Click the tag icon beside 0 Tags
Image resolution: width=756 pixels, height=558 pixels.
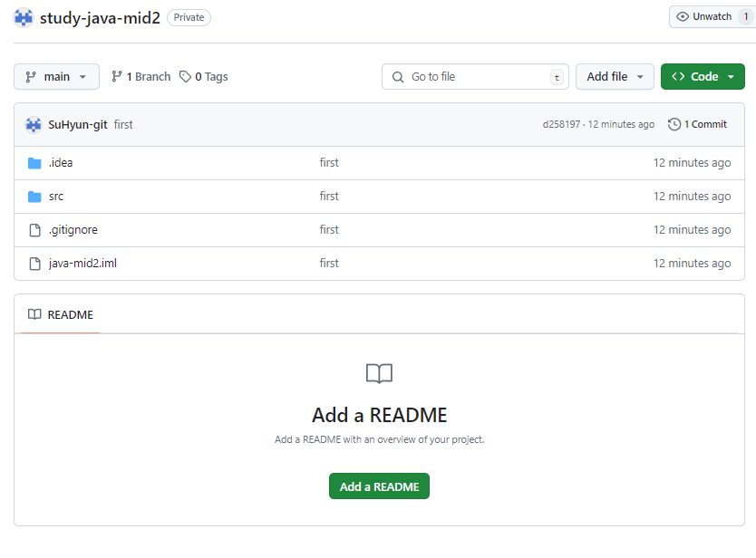point(185,76)
